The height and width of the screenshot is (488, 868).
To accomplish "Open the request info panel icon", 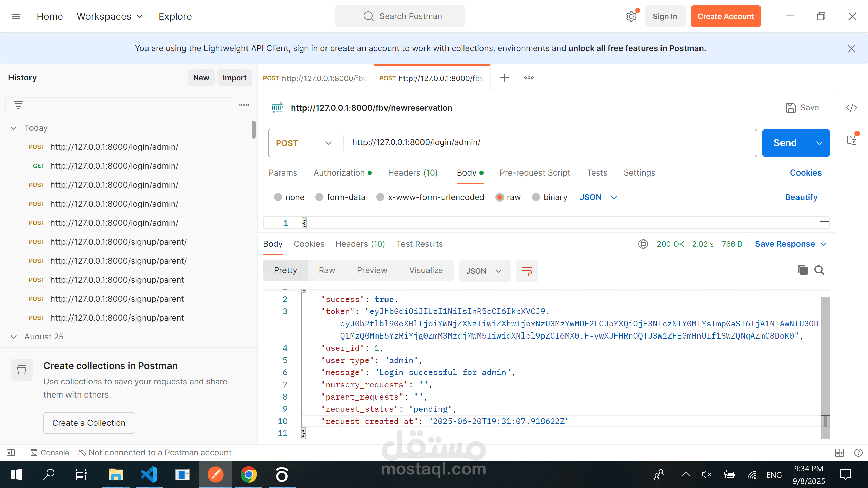I will point(852,140).
